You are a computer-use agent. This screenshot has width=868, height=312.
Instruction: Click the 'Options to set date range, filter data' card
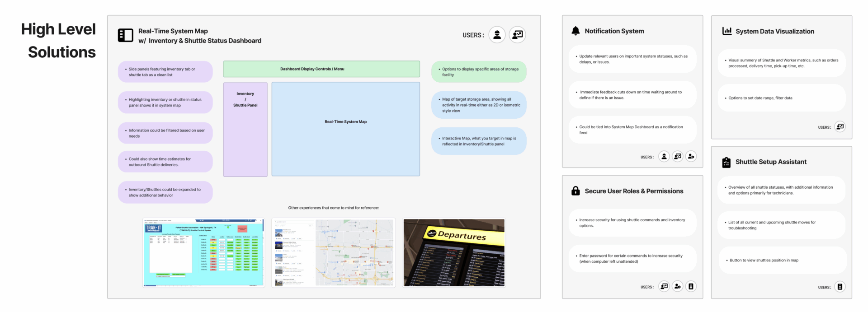tap(781, 98)
